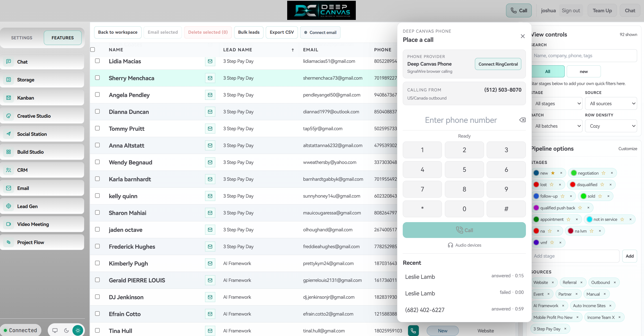Viewport: 644px width, 336px height.
Task: Open Lead Gen in sidebar
Action: coord(42,206)
